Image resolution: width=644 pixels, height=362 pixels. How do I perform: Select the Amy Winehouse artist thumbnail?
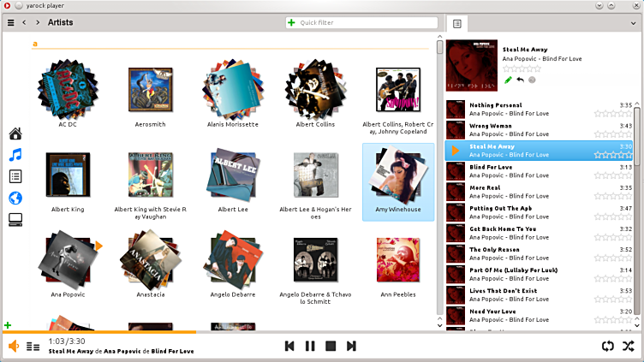click(398, 176)
